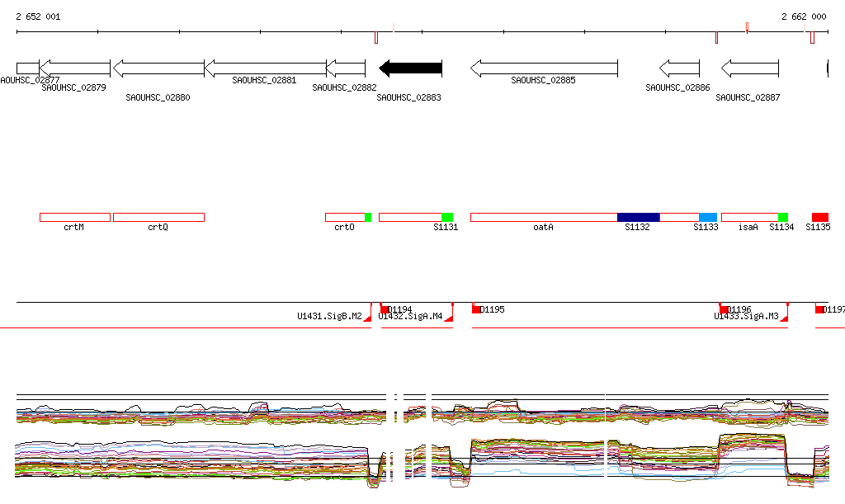Click the U1431.SigB.M2 promoter triangle marker
The image size is (845, 504).
(x=368, y=318)
